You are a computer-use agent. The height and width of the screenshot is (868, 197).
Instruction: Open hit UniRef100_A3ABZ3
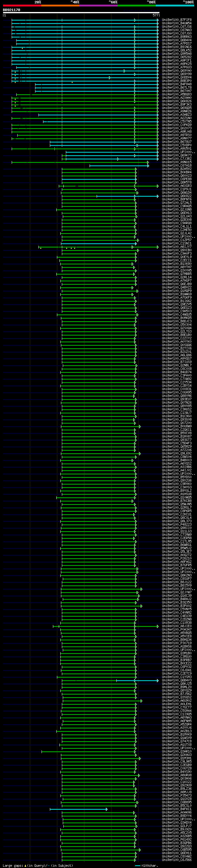[177, 115]
